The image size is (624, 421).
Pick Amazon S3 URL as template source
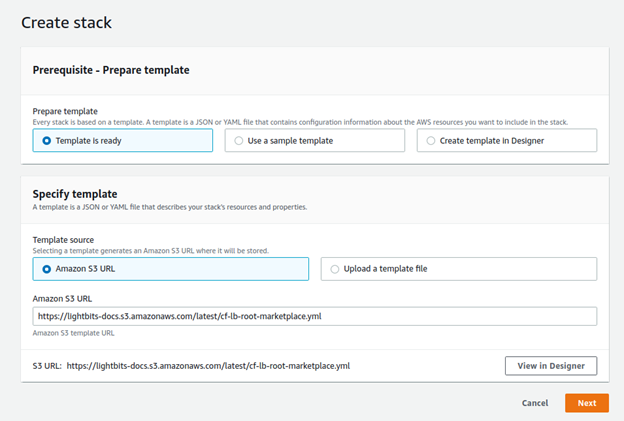(x=171, y=269)
